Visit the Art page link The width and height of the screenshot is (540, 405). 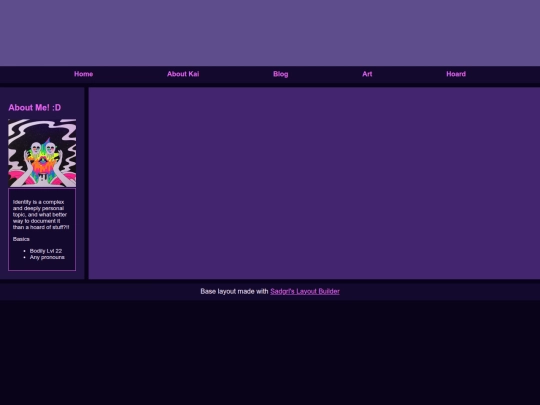coord(367,74)
